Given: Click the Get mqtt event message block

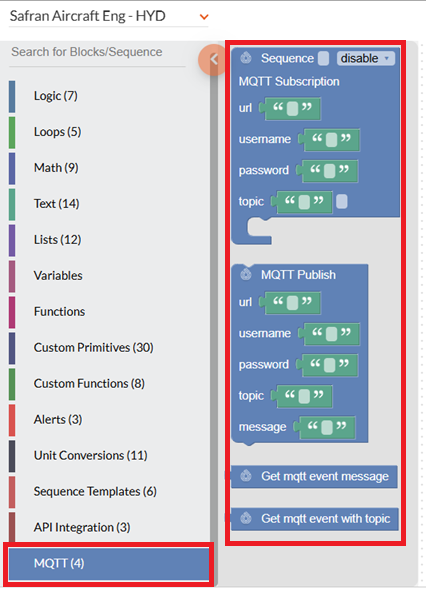Looking at the screenshot, I should pos(314,476).
